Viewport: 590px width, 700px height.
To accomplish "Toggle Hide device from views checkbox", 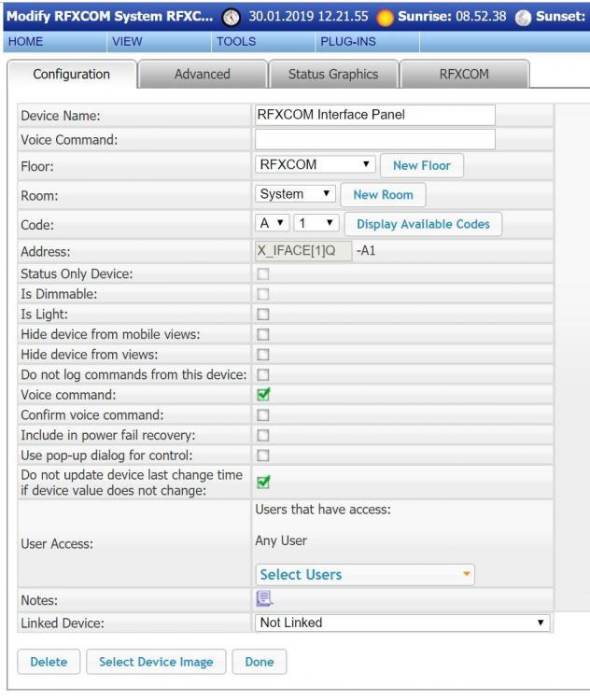I will pyautogui.click(x=262, y=355).
